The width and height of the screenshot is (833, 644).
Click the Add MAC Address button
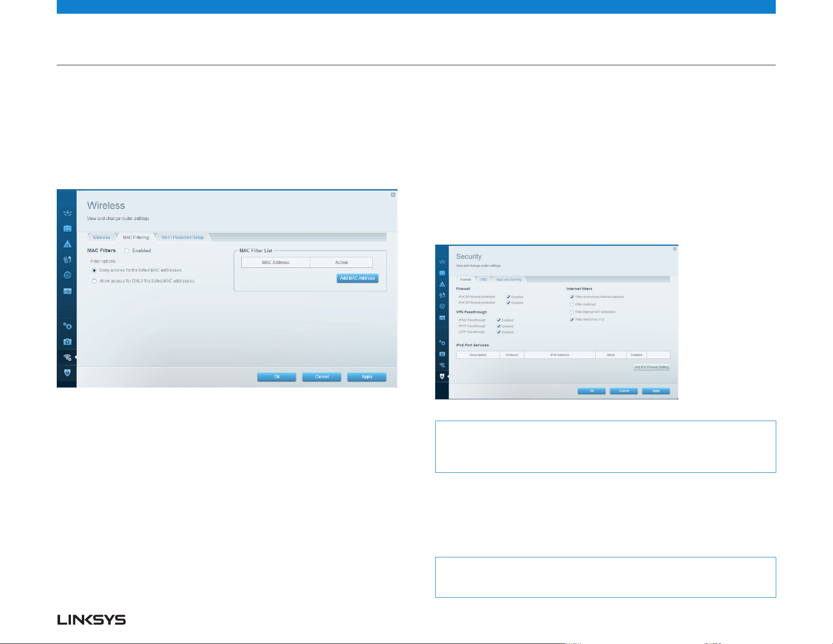(x=358, y=278)
